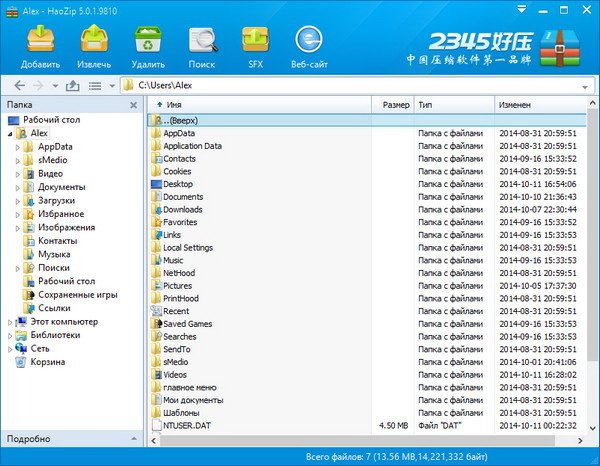Click the vertical scrollbar down arrow

[592, 428]
